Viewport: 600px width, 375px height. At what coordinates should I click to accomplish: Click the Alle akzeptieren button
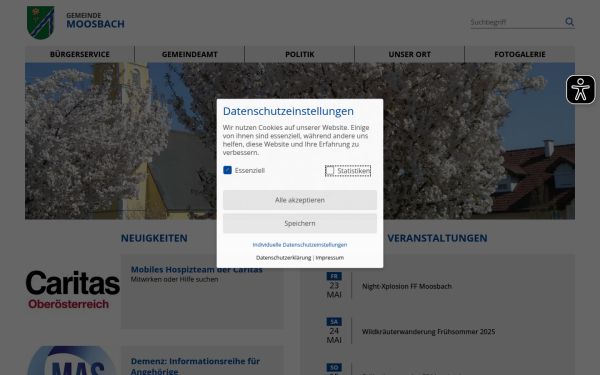300,200
